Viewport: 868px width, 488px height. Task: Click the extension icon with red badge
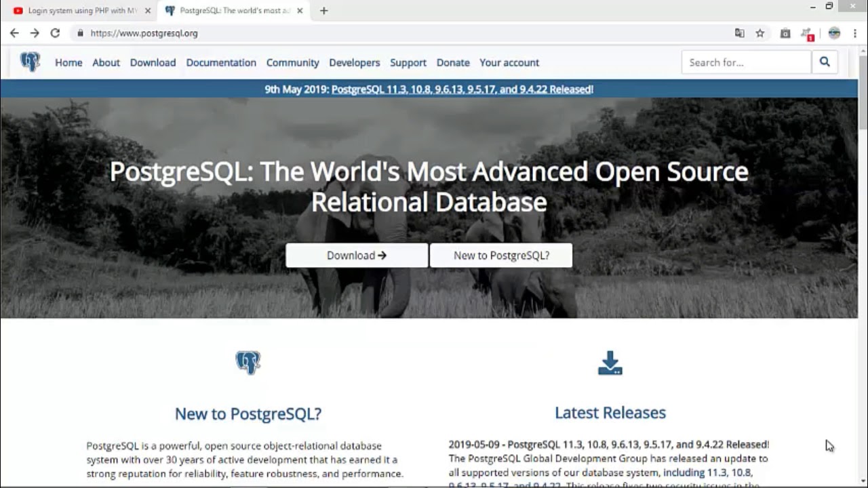807,33
